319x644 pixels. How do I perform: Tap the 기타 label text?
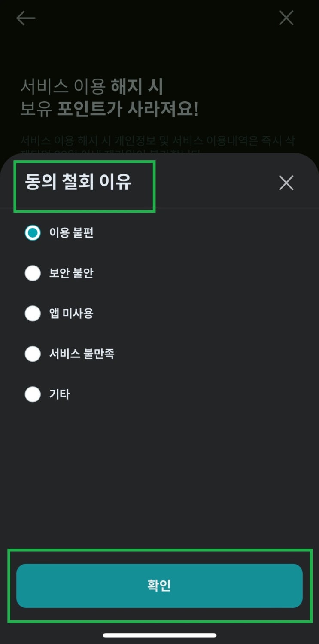(60, 394)
